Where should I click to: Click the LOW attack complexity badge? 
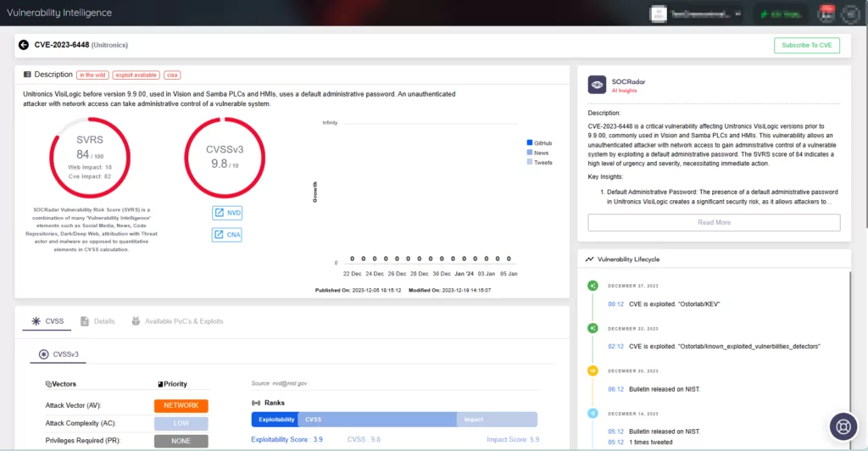pos(181,423)
